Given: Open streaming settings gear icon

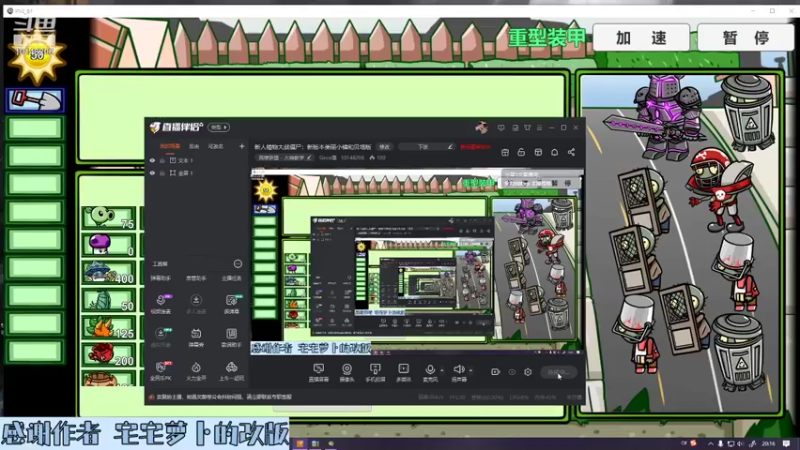Looking at the screenshot, I should 528,372.
